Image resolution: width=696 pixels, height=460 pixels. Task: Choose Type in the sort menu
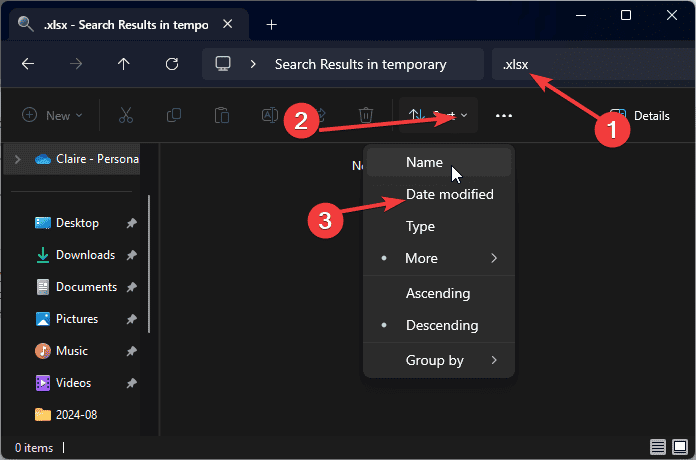(x=420, y=227)
